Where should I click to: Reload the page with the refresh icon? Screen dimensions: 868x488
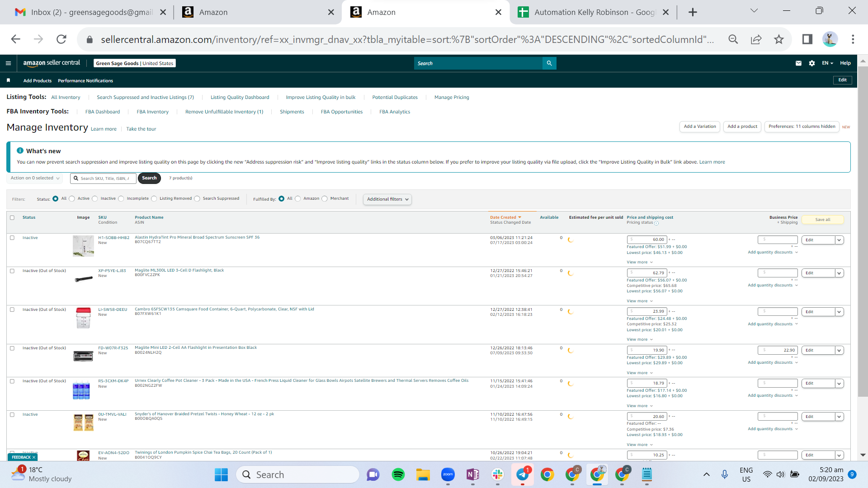(61, 39)
